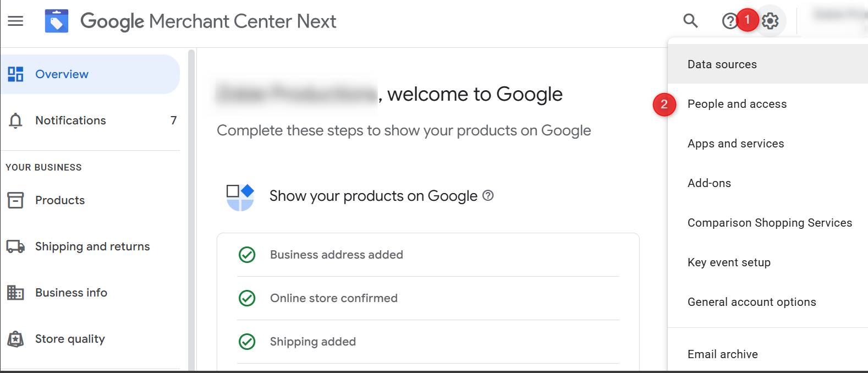Screen dimensions: 868x373
Task: Click the Notifications bell icon
Action: pyautogui.click(x=15, y=120)
